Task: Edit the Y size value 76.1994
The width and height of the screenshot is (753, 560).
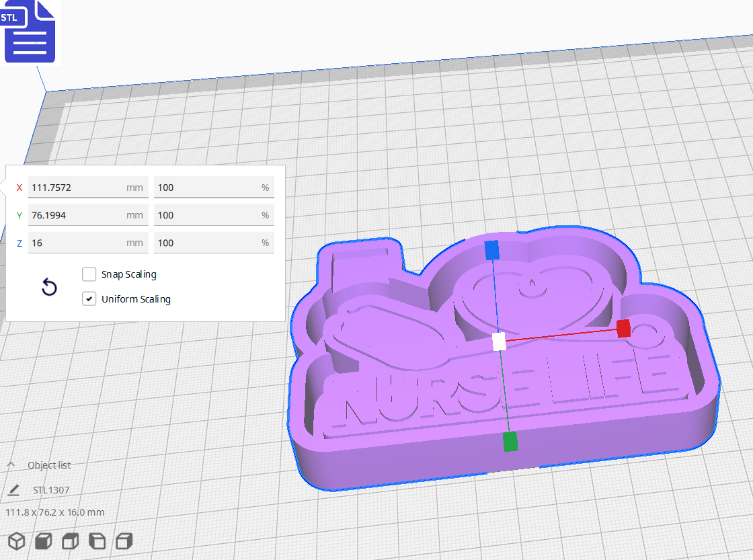Action: pos(87,215)
